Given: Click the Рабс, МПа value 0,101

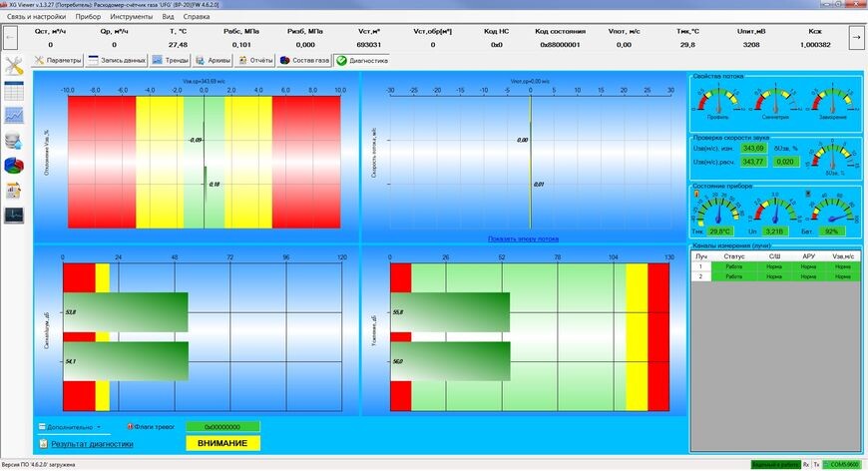Looking at the screenshot, I should [x=241, y=45].
